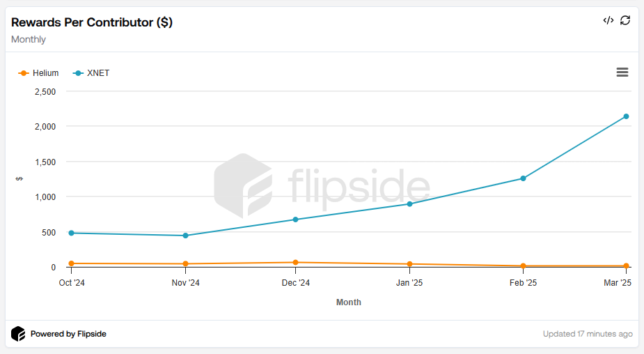Click the XNET Mar '25 data point

[x=627, y=116]
